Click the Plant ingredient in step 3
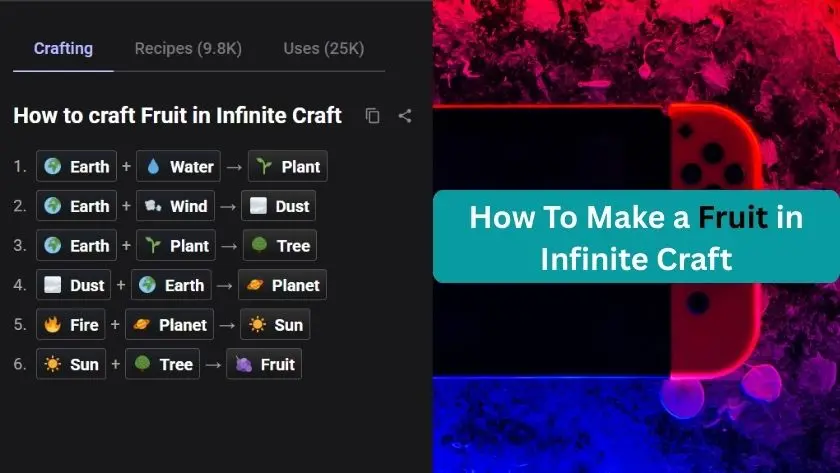The image size is (840, 473). (176, 245)
